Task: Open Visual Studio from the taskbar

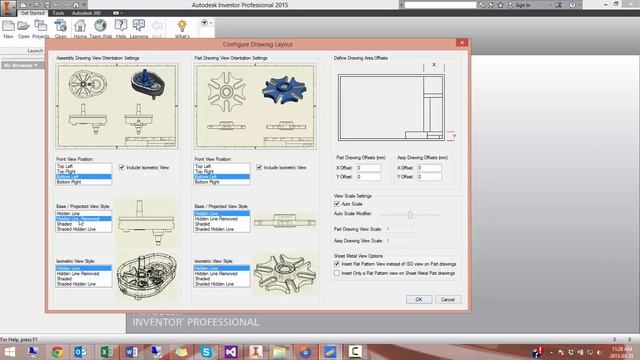Action: [231, 352]
